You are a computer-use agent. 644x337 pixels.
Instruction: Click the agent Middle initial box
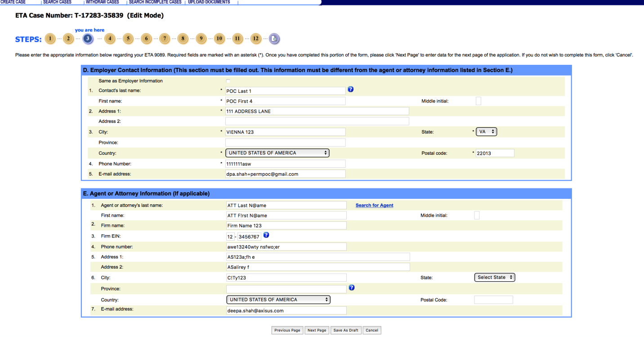[x=477, y=216]
